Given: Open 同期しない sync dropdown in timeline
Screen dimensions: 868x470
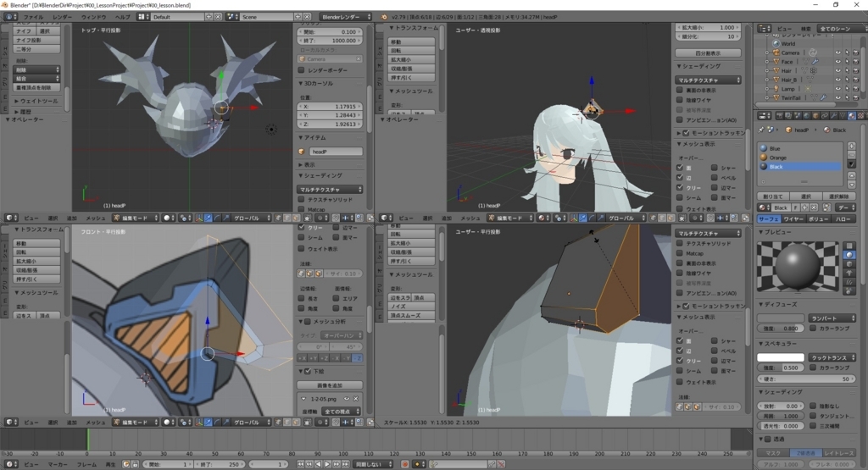Looking at the screenshot, I should (374, 464).
